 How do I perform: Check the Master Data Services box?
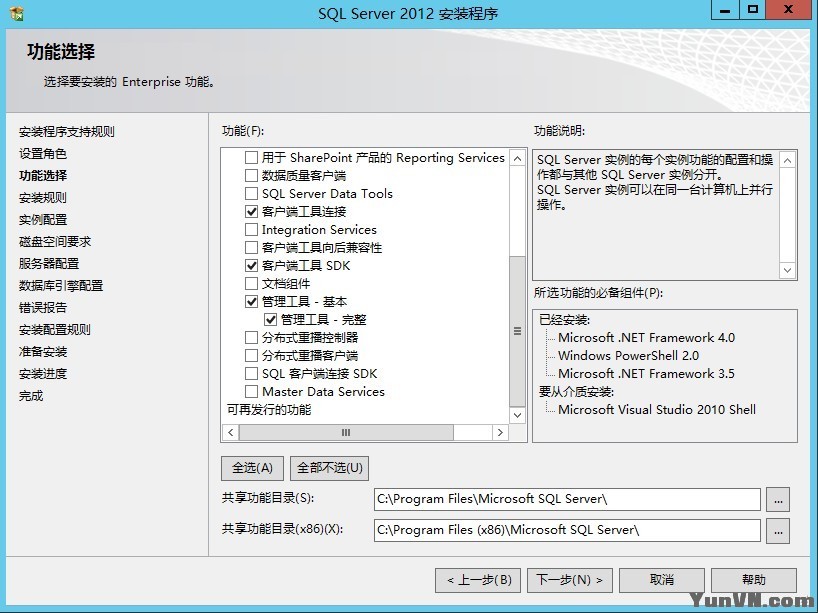tap(251, 391)
